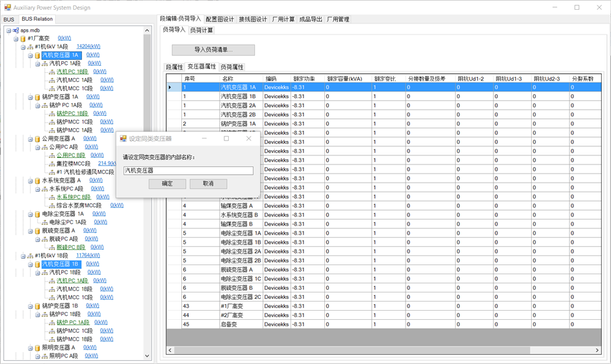Click the transformer name input field in dialog
The width and height of the screenshot is (611, 364).
pyautogui.click(x=188, y=171)
